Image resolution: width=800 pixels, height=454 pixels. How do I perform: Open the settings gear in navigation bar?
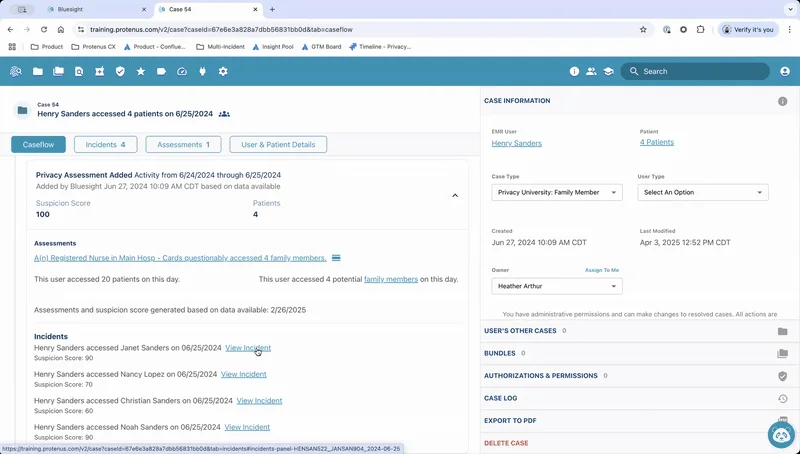coord(223,72)
